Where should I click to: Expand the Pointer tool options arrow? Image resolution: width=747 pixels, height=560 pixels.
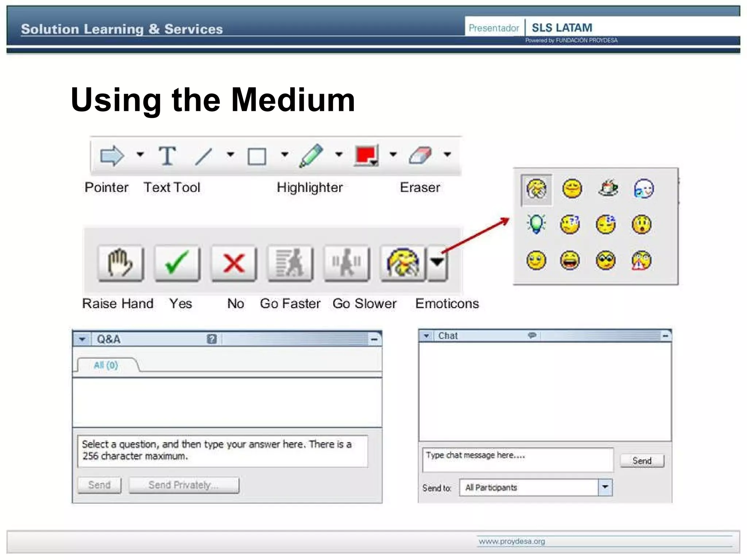140,154
